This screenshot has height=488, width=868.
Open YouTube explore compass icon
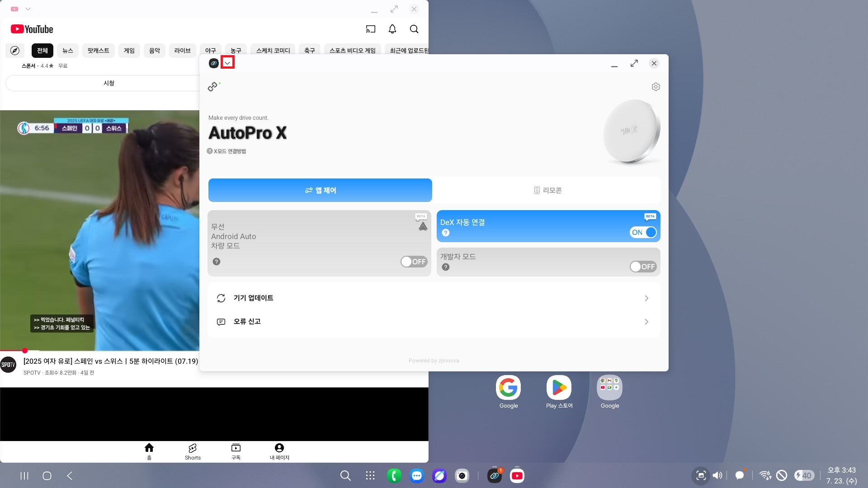[x=15, y=51]
